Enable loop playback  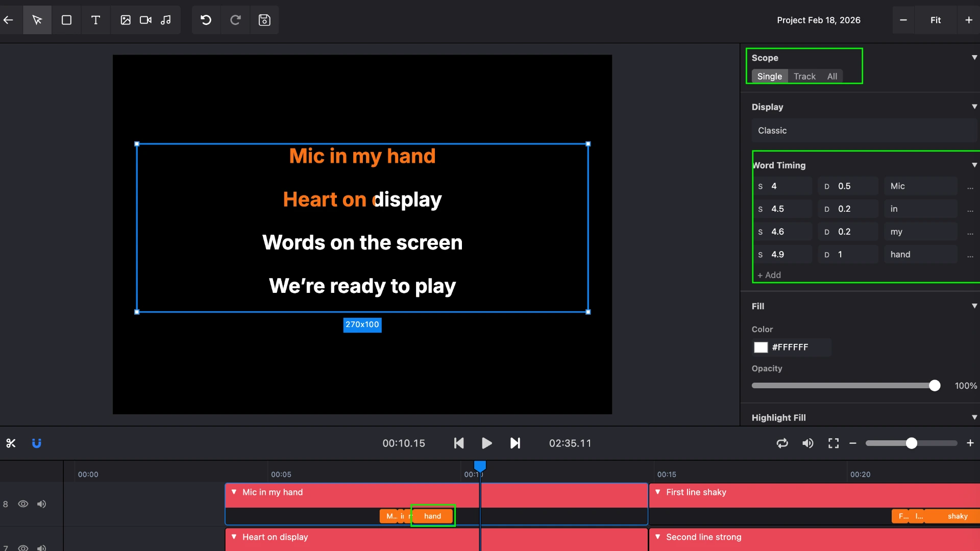(782, 443)
